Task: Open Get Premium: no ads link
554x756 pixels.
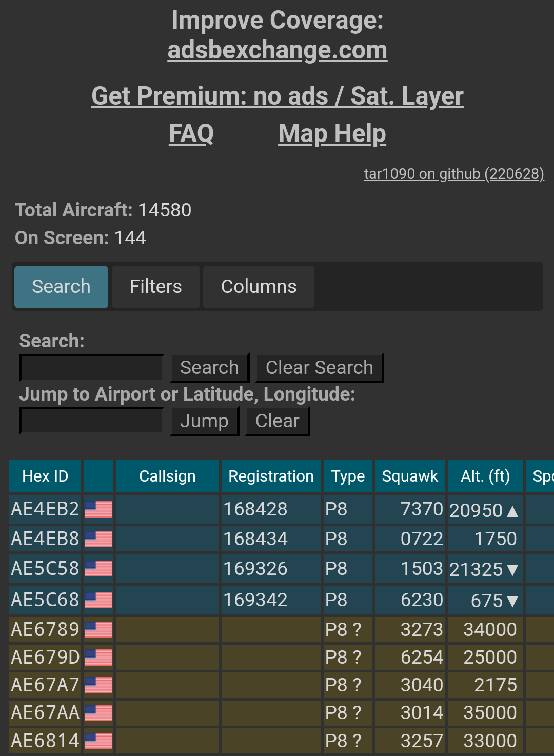Action: (x=278, y=96)
